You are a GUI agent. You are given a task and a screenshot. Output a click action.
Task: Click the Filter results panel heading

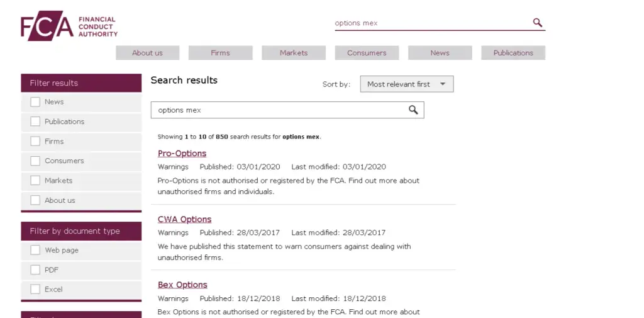(81, 83)
